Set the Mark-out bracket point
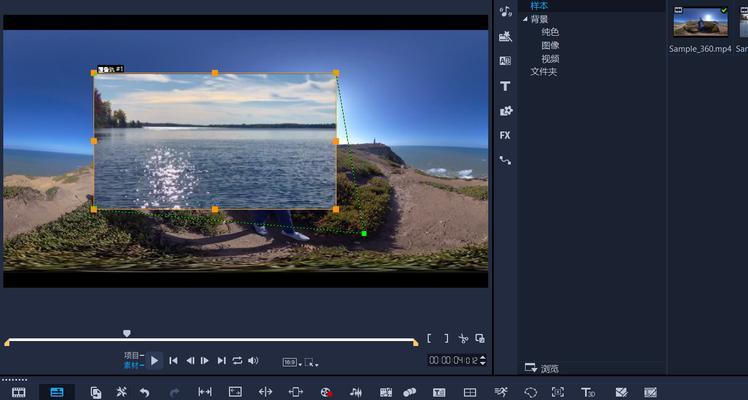This screenshot has height=400, width=748. click(x=446, y=338)
